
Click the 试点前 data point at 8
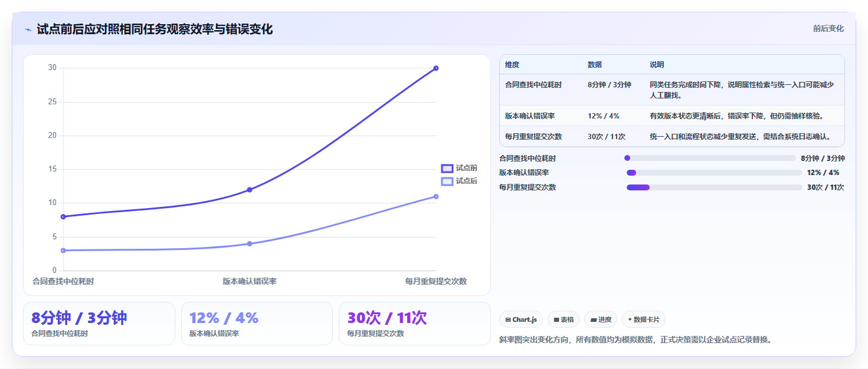(x=63, y=217)
